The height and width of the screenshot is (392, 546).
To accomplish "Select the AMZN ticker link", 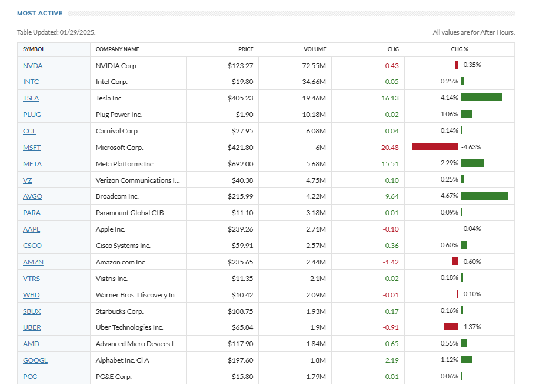I will coord(33,262).
